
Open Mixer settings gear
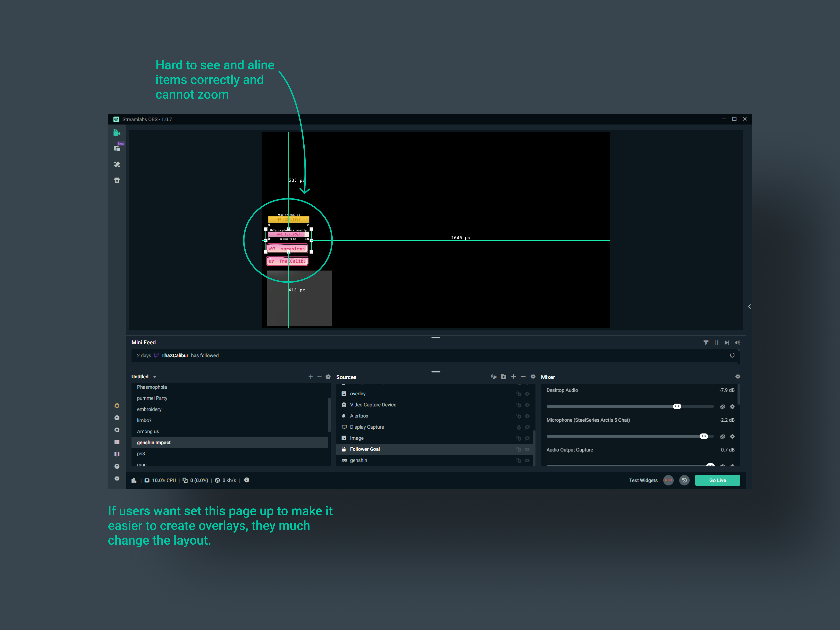coord(738,376)
